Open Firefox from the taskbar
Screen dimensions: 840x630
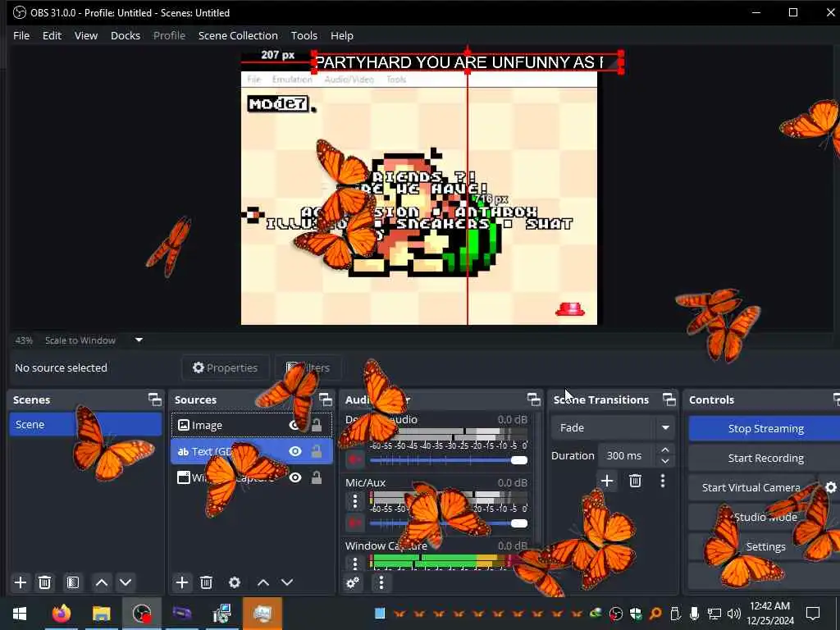(x=61, y=613)
